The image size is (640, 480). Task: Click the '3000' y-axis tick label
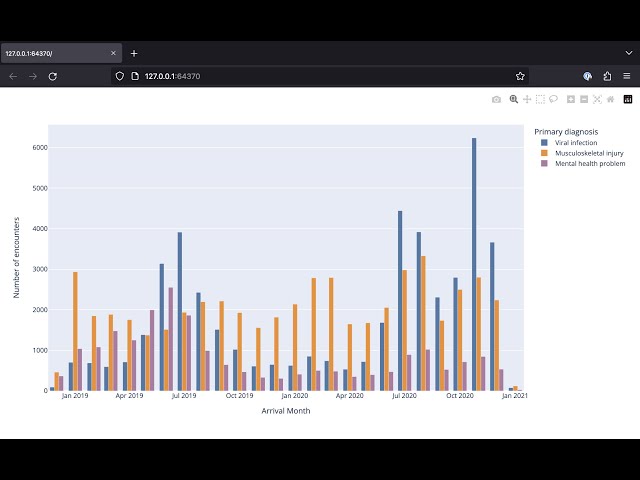click(40, 269)
